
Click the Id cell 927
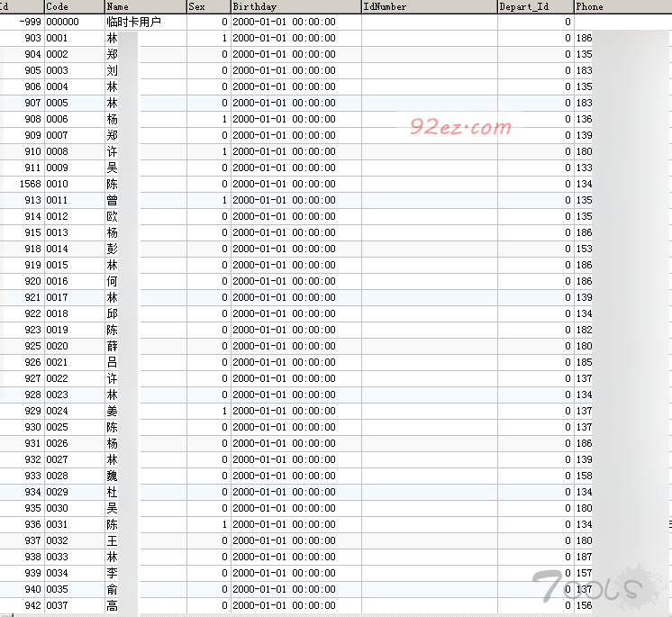[x=22, y=379]
